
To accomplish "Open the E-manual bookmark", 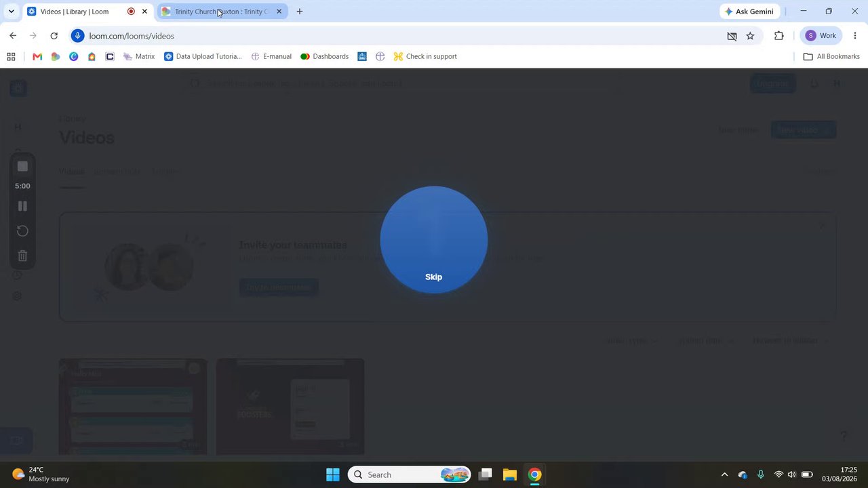I will tap(271, 56).
